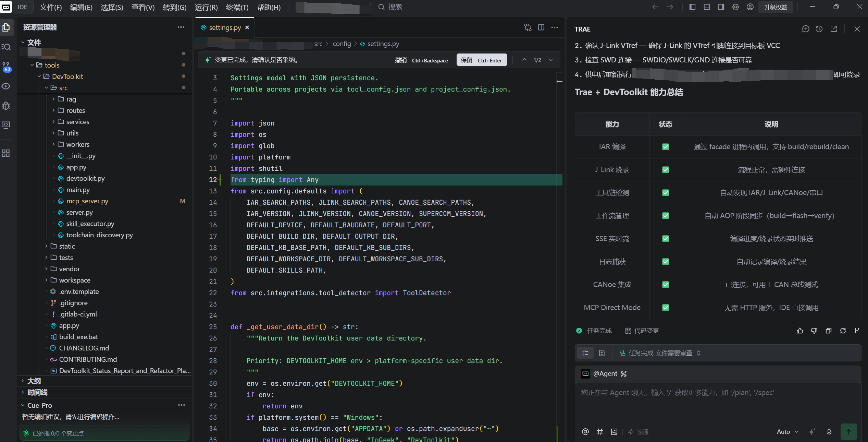868x442 pixels.
Task: Open the Search activity bar icon
Action: 6,47
